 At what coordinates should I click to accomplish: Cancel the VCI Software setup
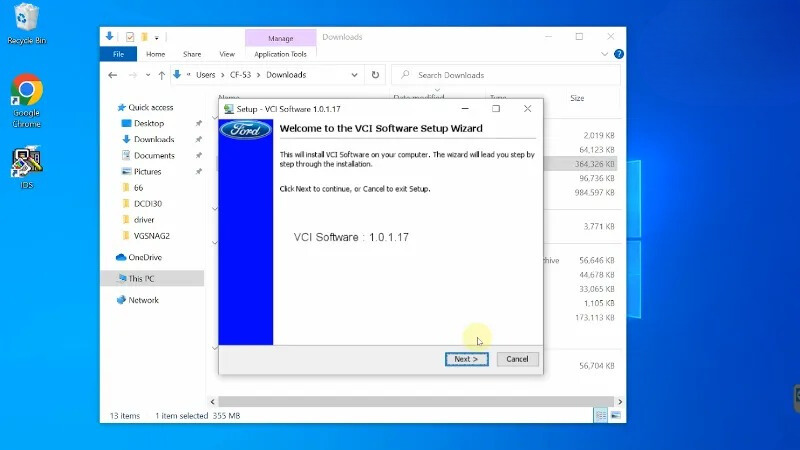tap(517, 359)
